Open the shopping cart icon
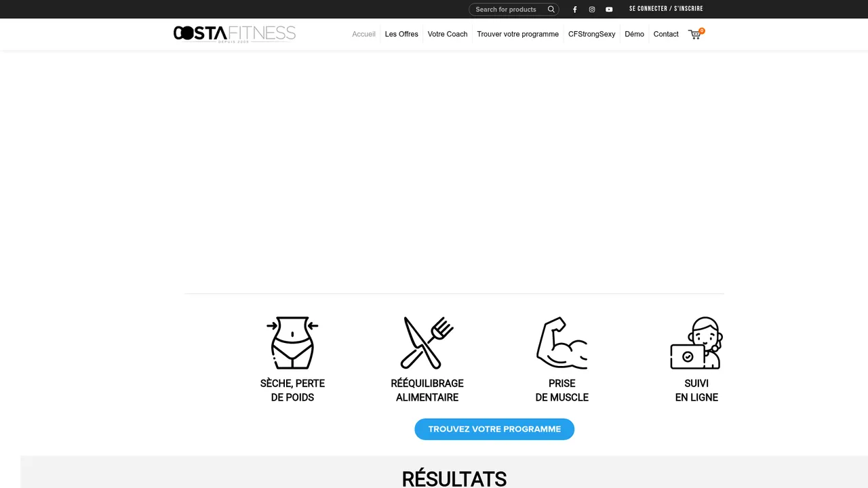868x488 pixels. [696, 33]
